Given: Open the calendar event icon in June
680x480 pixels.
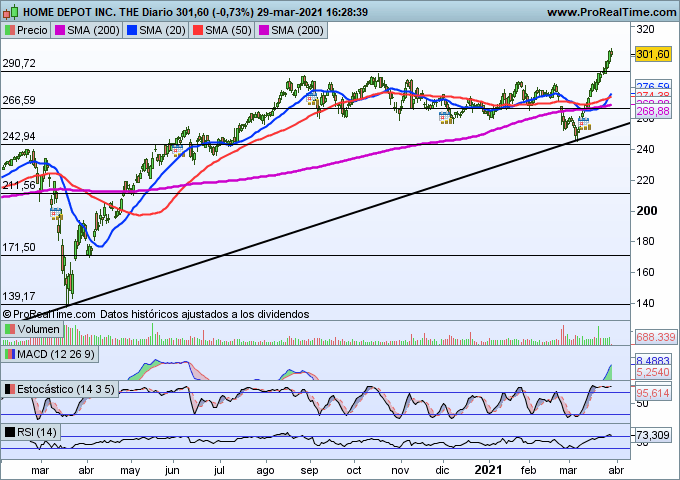Looking at the screenshot, I should (x=177, y=150).
